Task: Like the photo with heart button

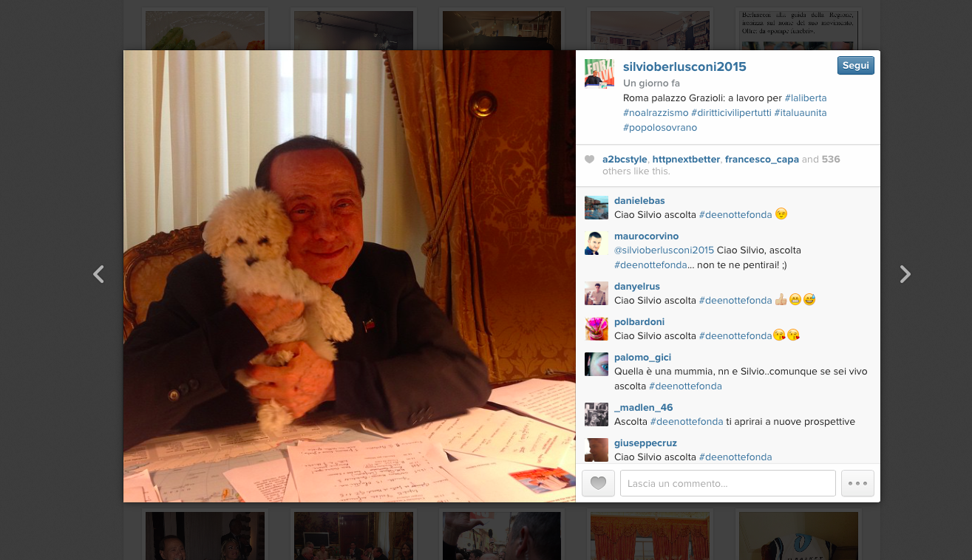Action: (x=598, y=483)
